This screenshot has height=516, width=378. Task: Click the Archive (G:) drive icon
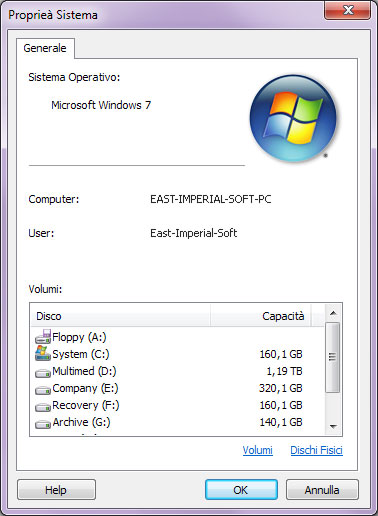[43, 424]
